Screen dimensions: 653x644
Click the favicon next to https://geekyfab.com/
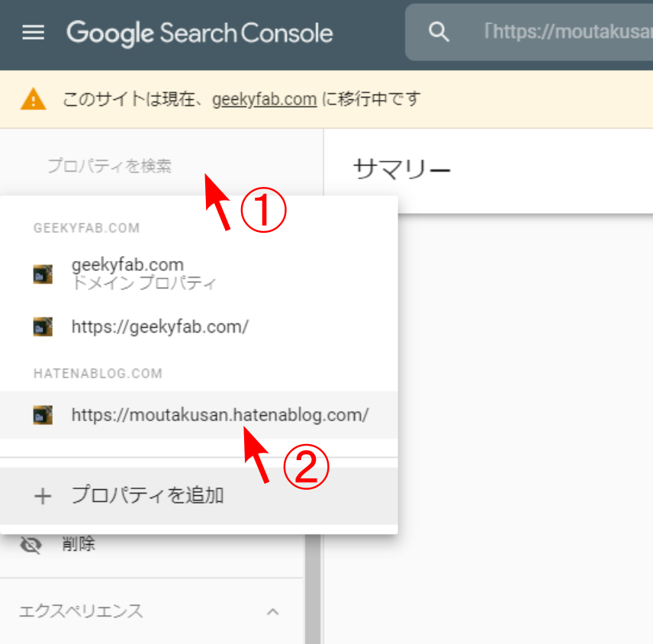(43, 326)
